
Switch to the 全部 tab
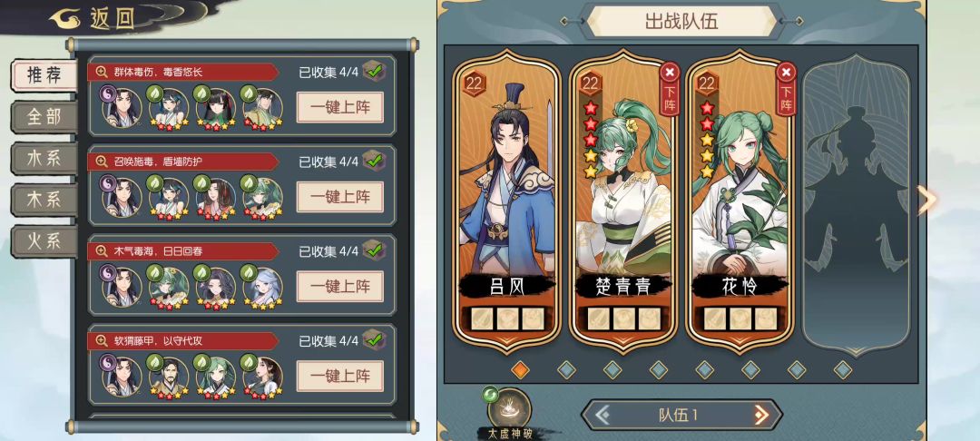(44, 117)
